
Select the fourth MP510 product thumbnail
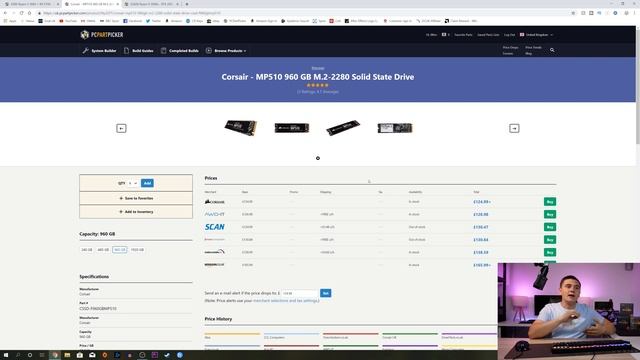(x=395, y=128)
